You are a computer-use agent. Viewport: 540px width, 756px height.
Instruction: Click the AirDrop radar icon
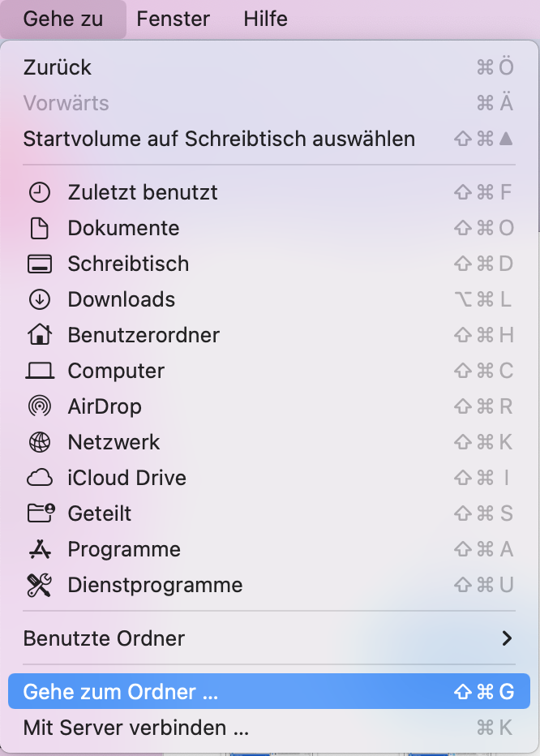coord(39,406)
